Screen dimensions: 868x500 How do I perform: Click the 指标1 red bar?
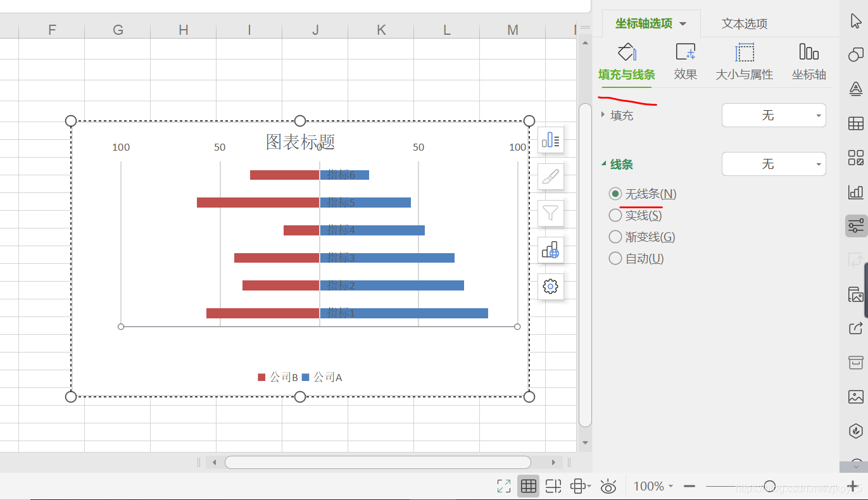click(x=263, y=313)
